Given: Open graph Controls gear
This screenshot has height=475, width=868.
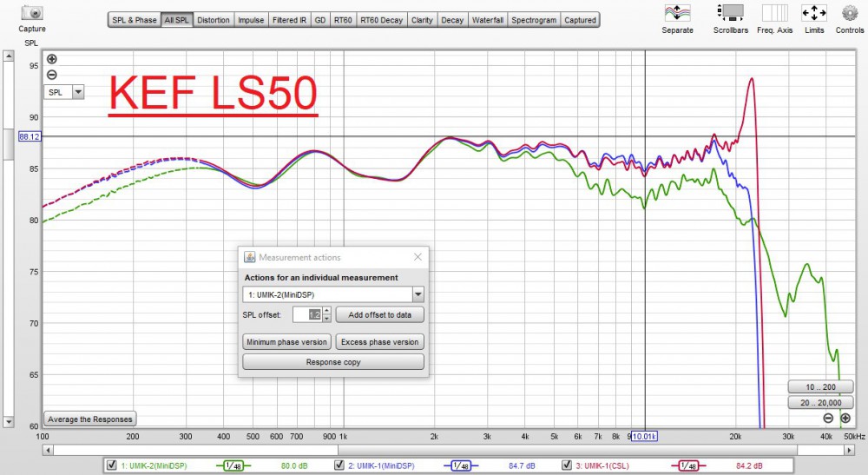Looking at the screenshot, I should [849, 13].
